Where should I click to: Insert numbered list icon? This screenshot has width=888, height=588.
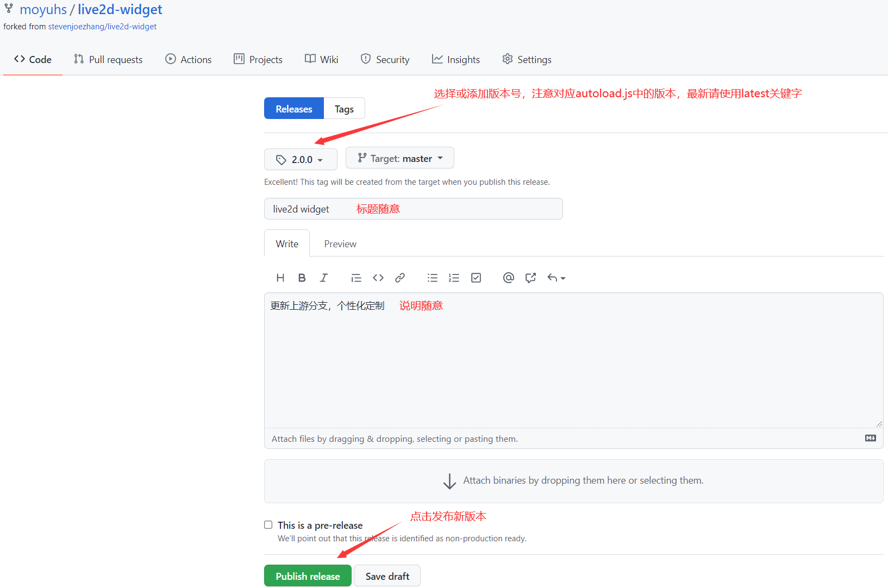tap(454, 278)
